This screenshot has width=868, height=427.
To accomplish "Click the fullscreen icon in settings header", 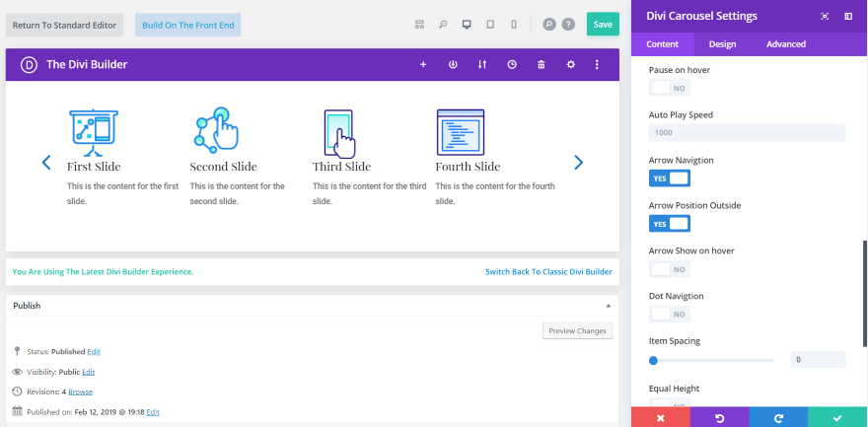I will [825, 16].
